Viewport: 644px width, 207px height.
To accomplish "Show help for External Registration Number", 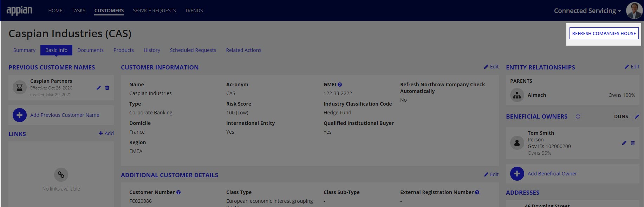I will tap(477, 192).
